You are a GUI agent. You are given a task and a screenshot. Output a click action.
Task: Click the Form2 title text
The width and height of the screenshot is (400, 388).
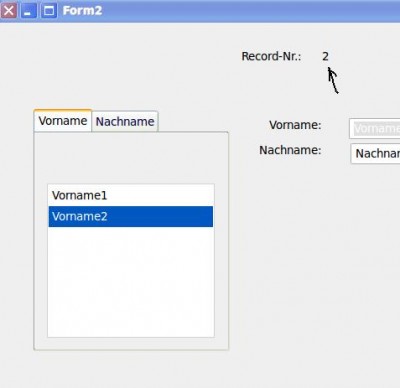pos(82,11)
